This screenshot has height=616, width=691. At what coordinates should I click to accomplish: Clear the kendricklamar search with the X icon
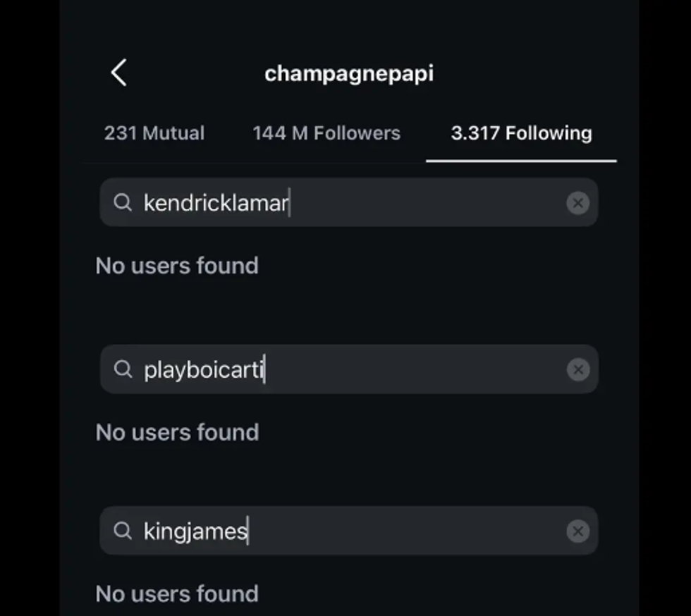[577, 203]
